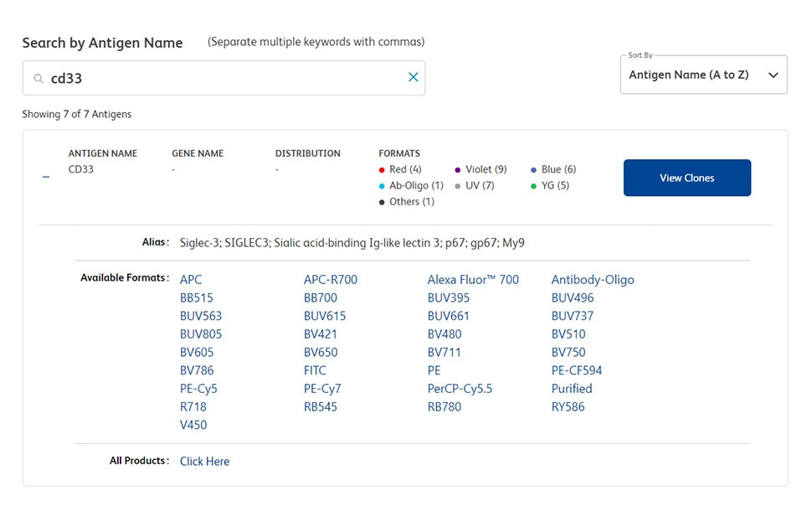
Task: Open the FITC format link
Action: point(315,370)
